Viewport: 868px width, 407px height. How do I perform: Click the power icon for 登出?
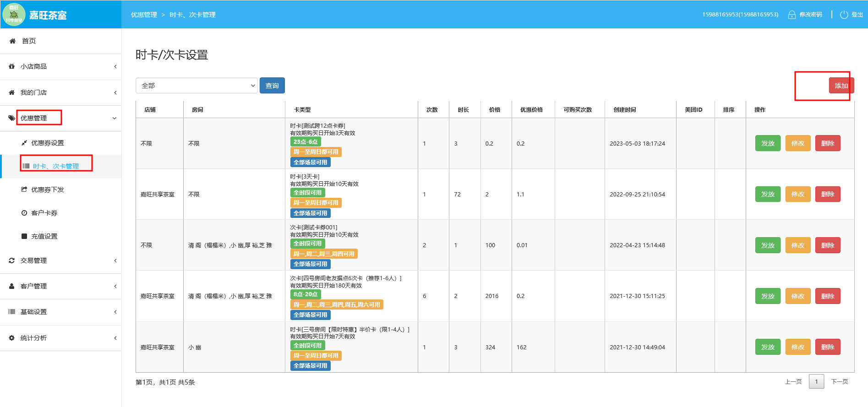pos(844,15)
